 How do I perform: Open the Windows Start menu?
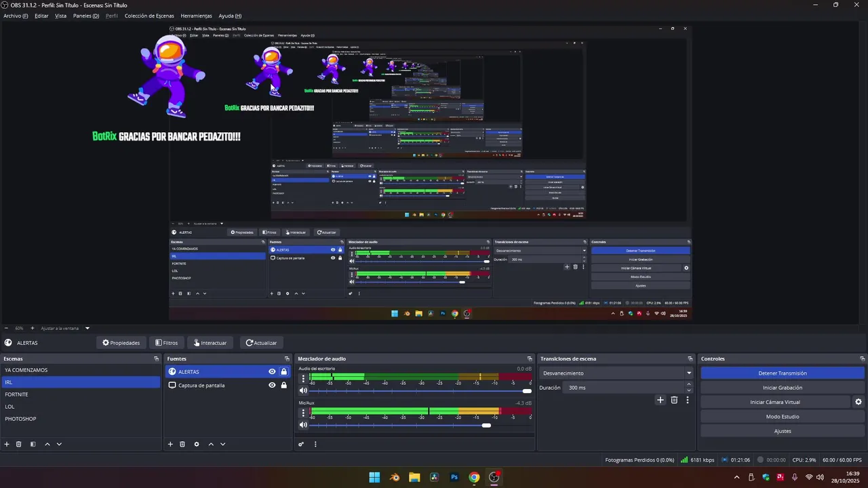point(374,477)
